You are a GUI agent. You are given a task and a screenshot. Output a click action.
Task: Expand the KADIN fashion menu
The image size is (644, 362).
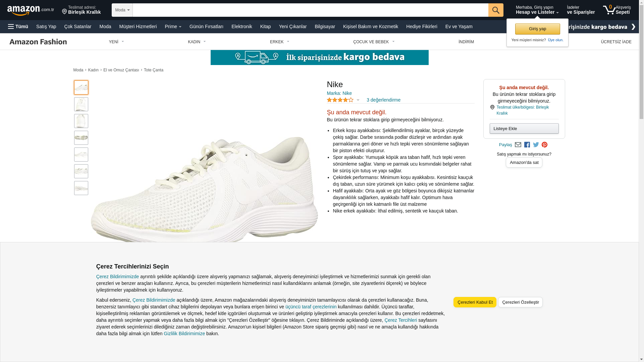click(197, 42)
